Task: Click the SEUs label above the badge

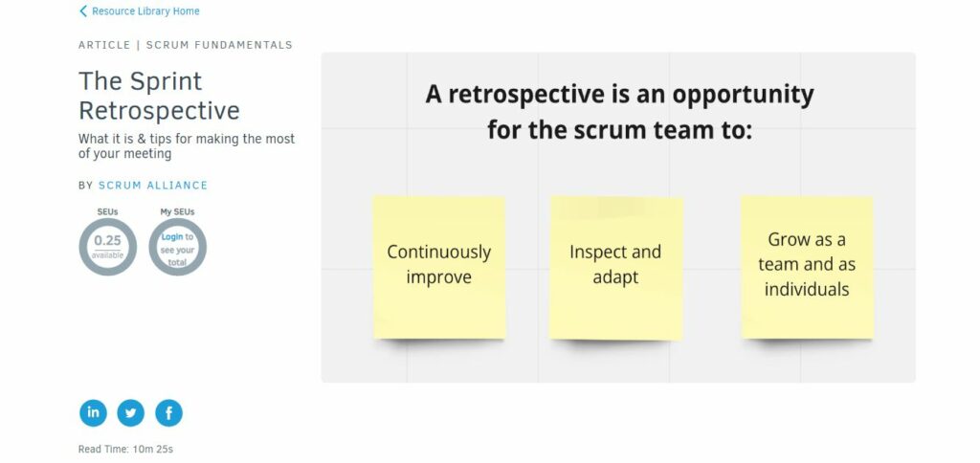Action: [x=107, y=211]
